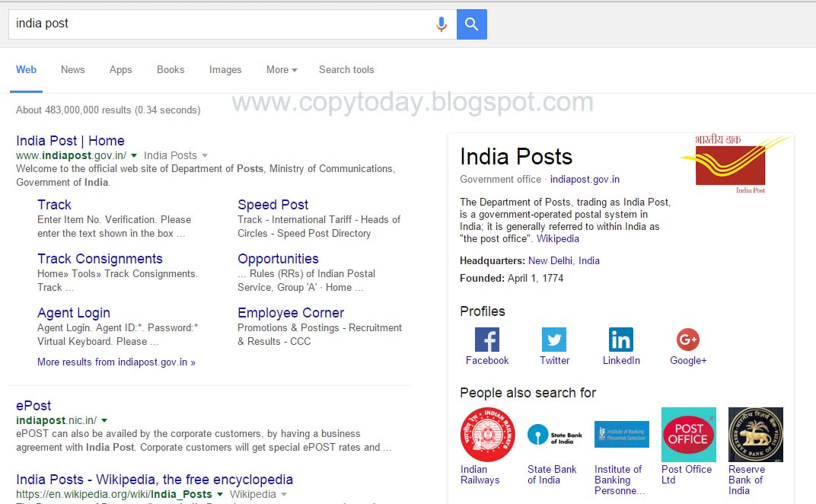Viewport: 816px width, 504px height.
Task: Open the Opportunities sitelink
Action: [278, 259]
